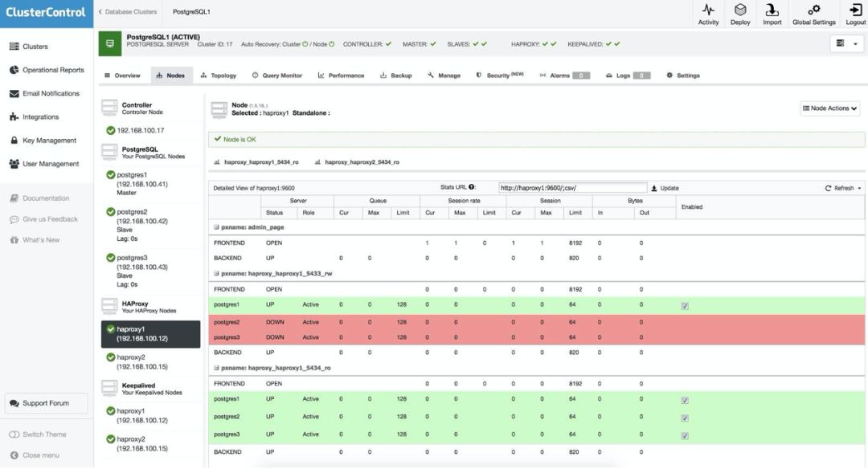Switch to the Query Monitor tab

(x=277, y=75)
